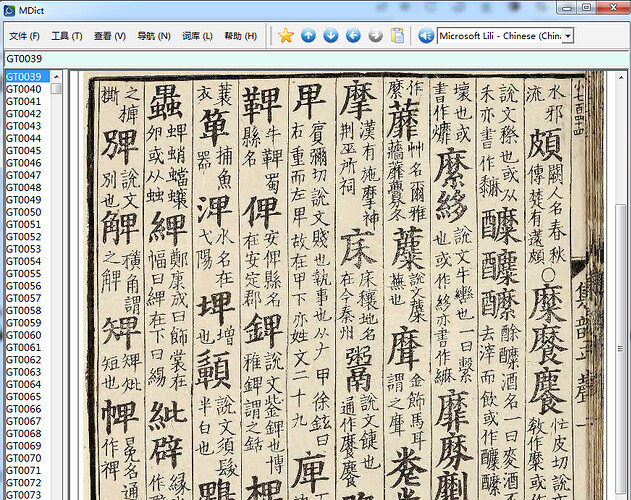Click the favorites star icon
This screenshot has height=500, width=631.
[286, 36]
